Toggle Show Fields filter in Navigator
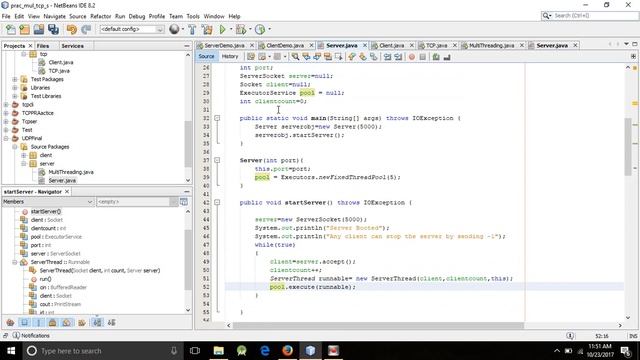The image size is (640, 360). pos(24,322)
